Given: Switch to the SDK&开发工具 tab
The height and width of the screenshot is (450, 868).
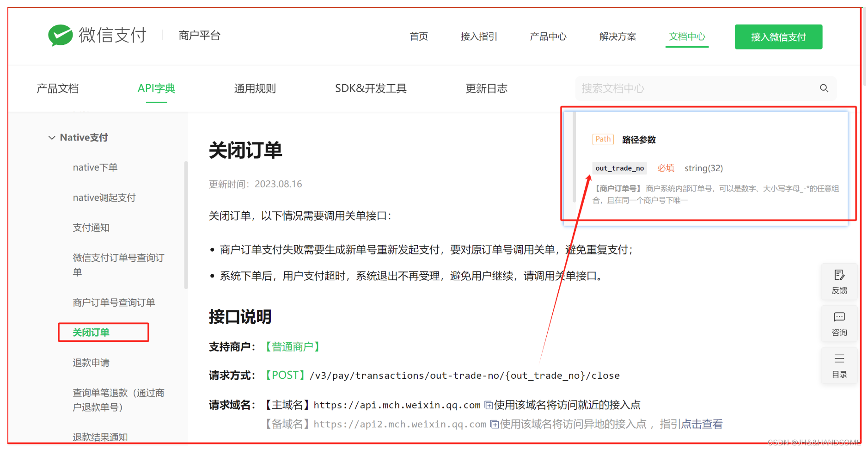Looking at the screenshot, I should [371, 88].
